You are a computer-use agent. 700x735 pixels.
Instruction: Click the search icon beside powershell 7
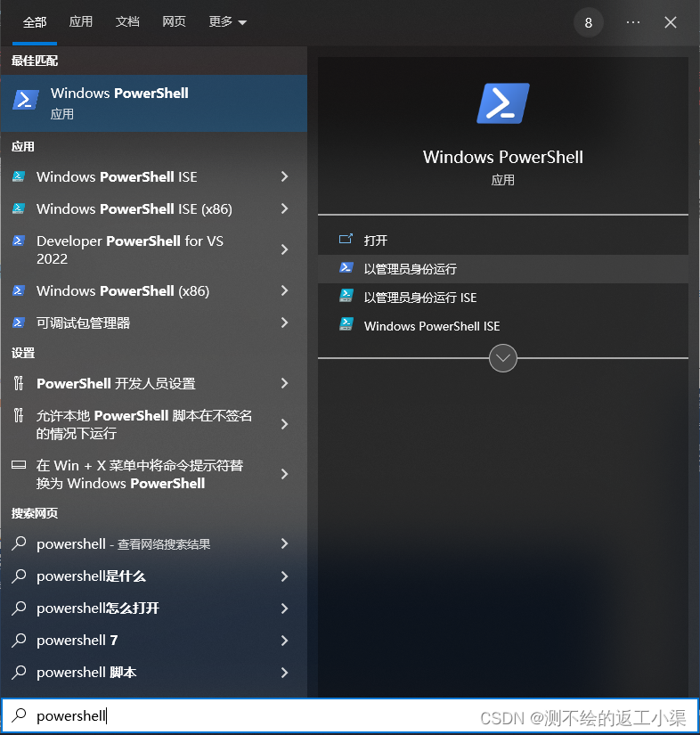[x=19, y=640]
